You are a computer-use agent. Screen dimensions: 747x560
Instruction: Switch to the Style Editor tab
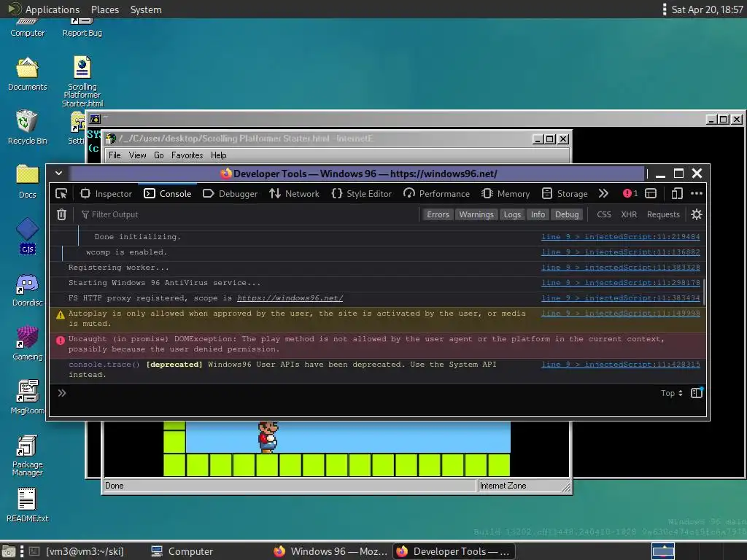(x=362, y=193)
